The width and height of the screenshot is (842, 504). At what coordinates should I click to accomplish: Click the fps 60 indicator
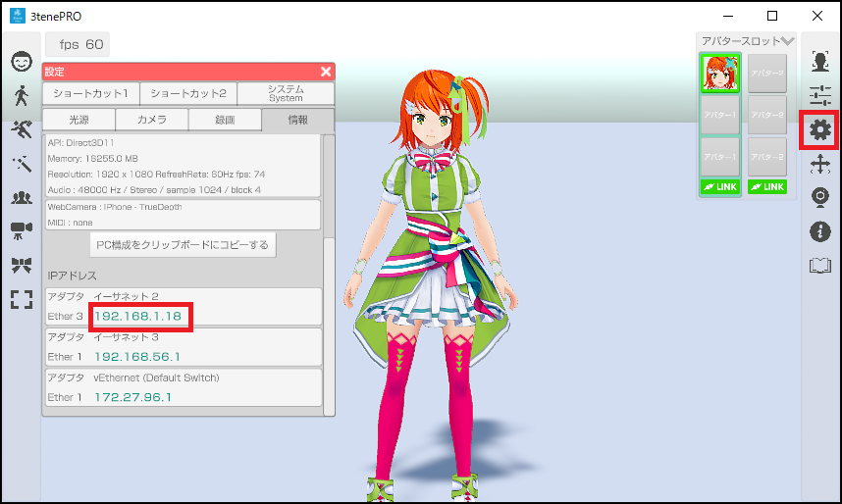(x=78, y=44)
